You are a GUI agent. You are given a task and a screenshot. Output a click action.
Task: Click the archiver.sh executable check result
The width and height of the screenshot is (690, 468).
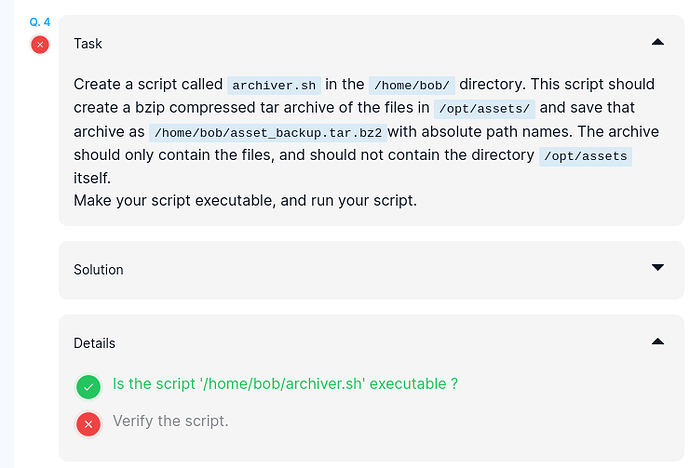(x=285, y=384)
